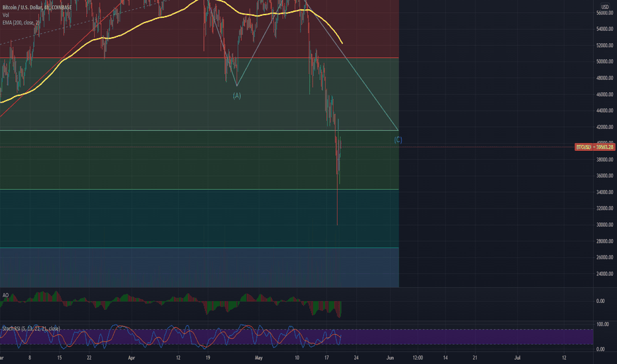Click the Bitcoin / U.S. Dollar chart title
Viewport: 617px width, 364px height.
pyautogui.click(x=37, y=7)
